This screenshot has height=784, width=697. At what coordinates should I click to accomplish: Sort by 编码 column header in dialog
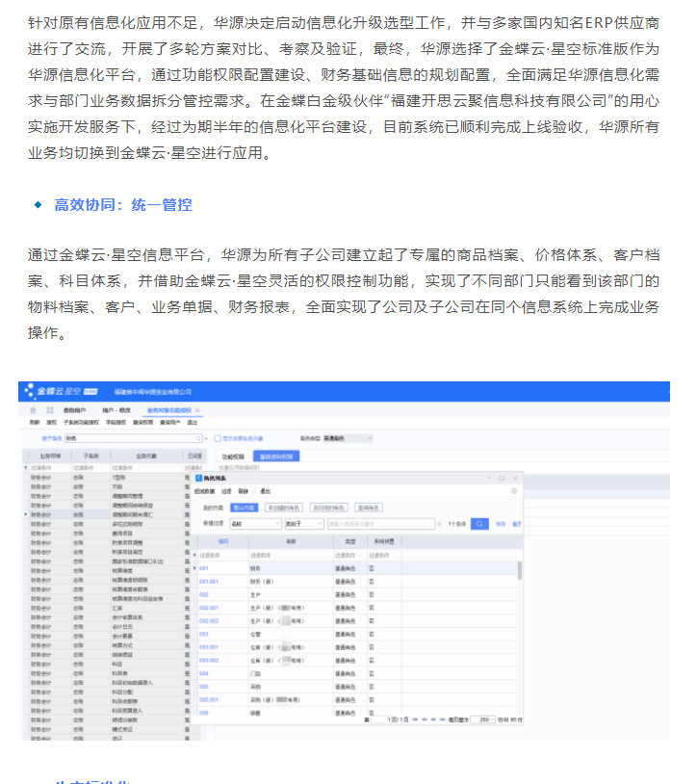point(223,541)
